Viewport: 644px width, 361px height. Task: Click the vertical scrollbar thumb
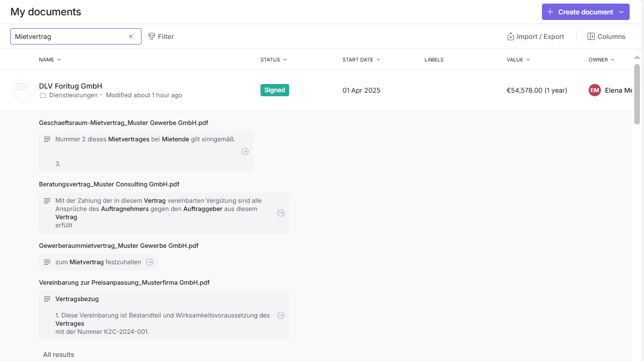coord(637,94)
